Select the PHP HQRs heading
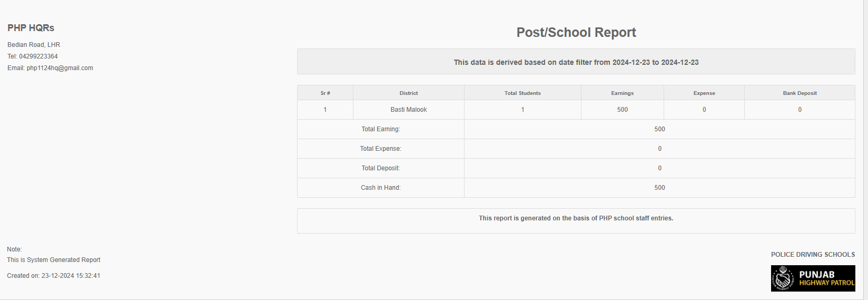Screen dimensions: 868x300 tap(31, 28)
